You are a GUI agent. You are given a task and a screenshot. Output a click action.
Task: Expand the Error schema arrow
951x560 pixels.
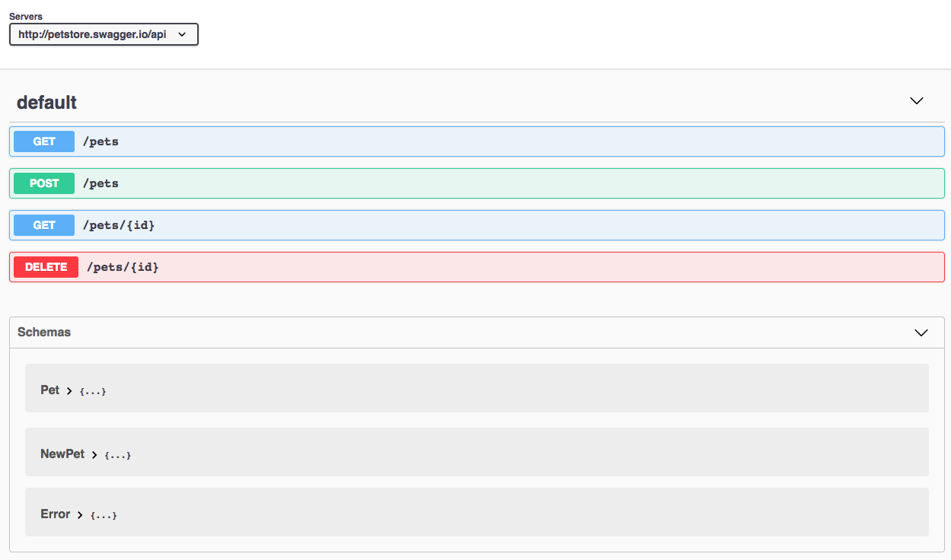[x=80, y=515]
